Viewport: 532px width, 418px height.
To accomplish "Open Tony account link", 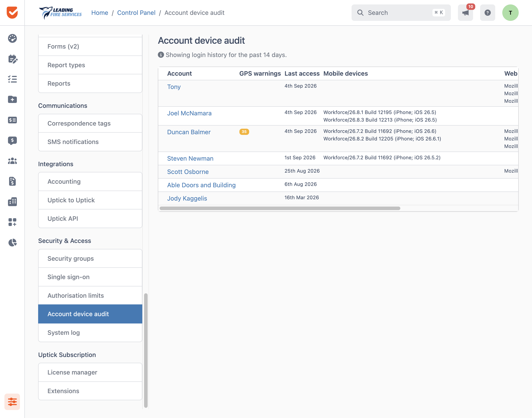I will coord(174,87).
